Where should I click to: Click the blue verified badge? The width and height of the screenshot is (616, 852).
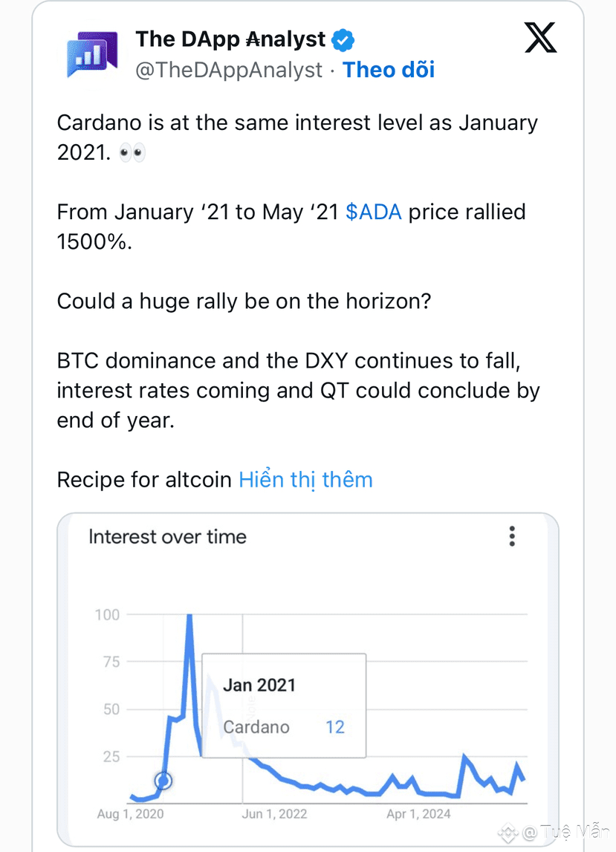(x=343, y=39)
